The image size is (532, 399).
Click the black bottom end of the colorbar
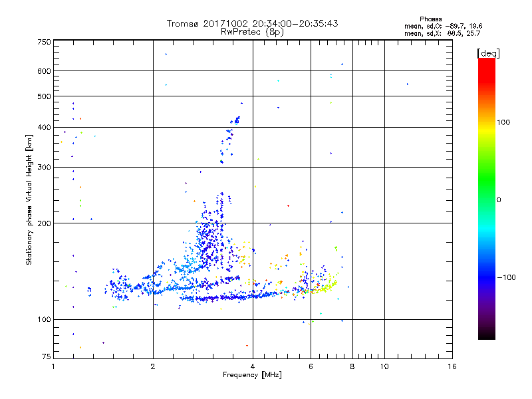point(487,334)
